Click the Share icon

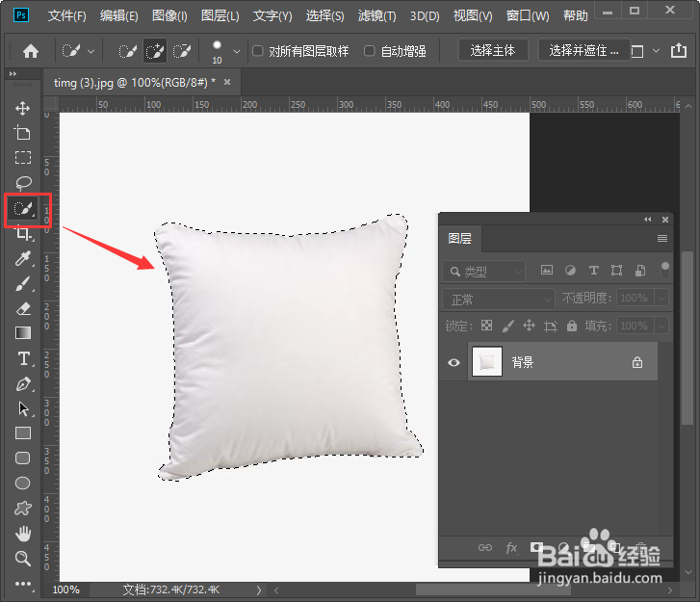pyautogui.click(x=679, y=50)
